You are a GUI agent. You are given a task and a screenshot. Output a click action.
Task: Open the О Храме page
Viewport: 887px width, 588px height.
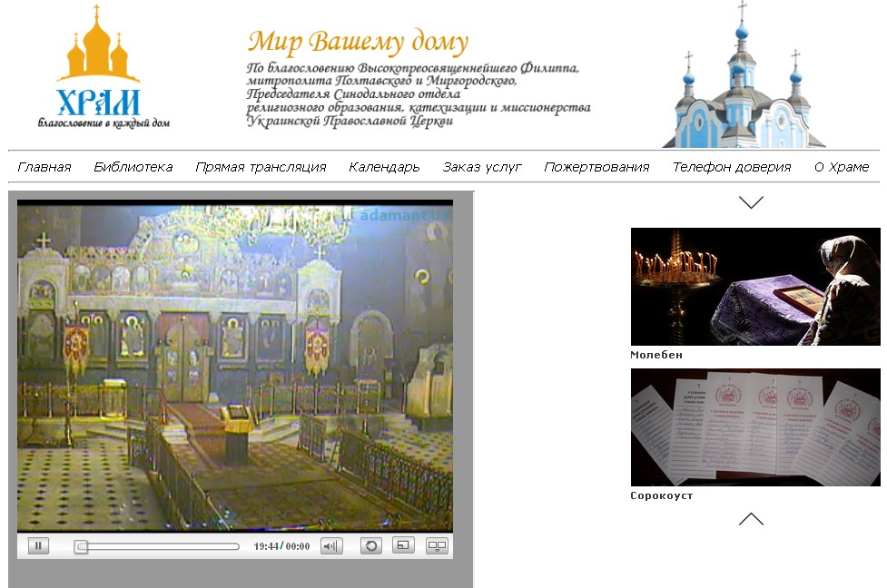tap(842, 167)
